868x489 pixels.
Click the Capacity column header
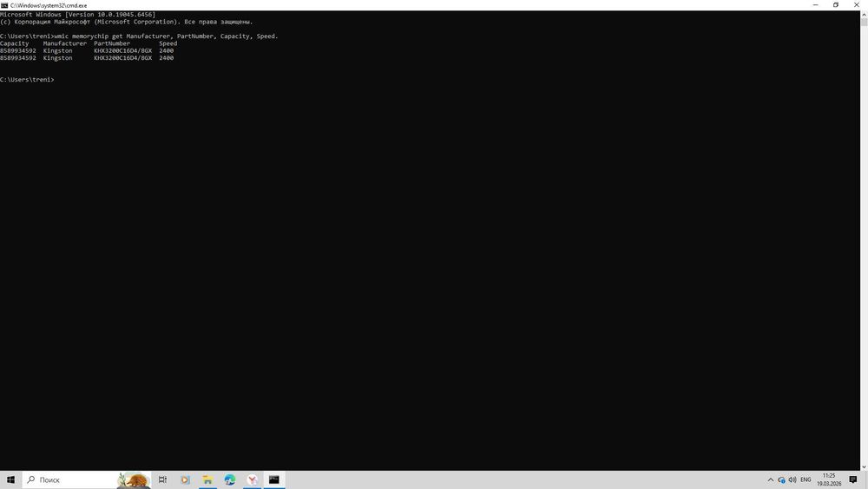15,43
